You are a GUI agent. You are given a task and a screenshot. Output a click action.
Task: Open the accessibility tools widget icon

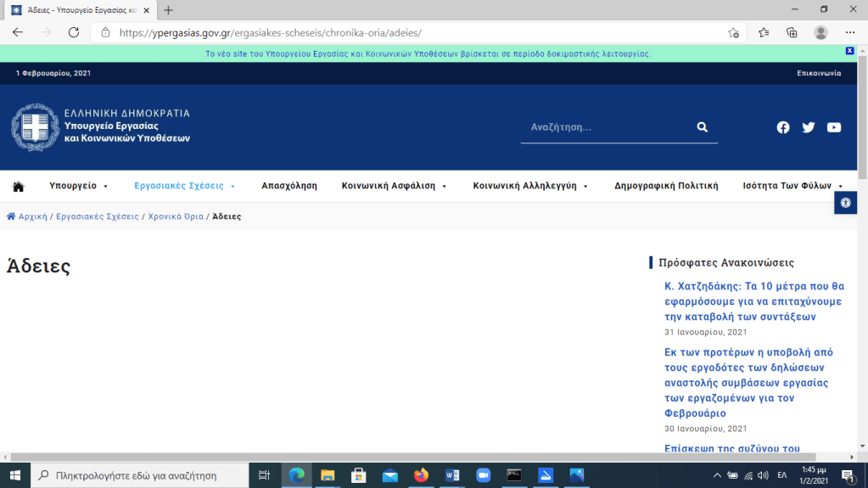pos(845,203)
